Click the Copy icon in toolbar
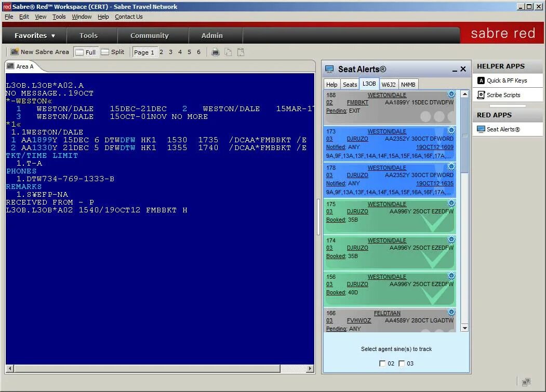This screenshot has width=546, height=392. pos(228,52)
